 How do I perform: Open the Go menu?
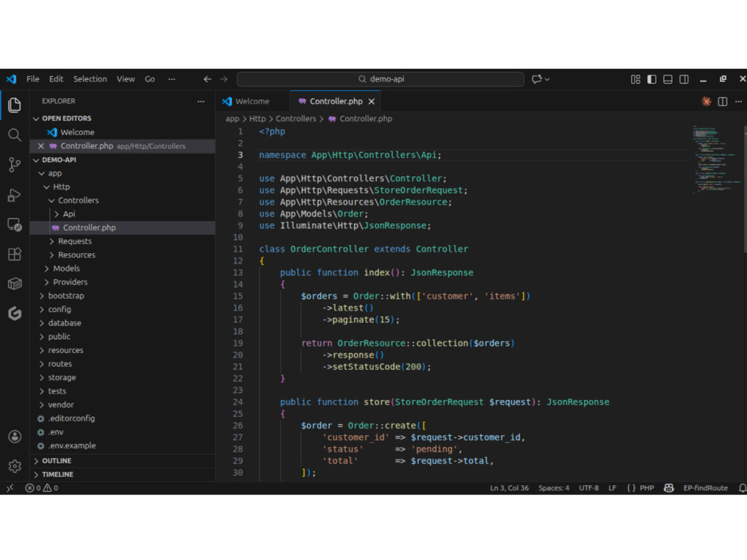click(149, 79)
